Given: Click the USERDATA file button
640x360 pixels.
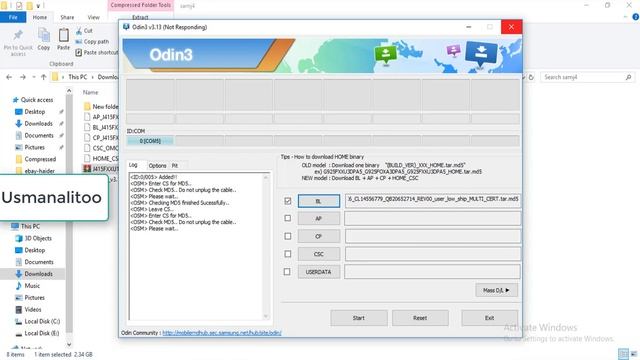Looking at the screenshot, I should tap(319, 272).
